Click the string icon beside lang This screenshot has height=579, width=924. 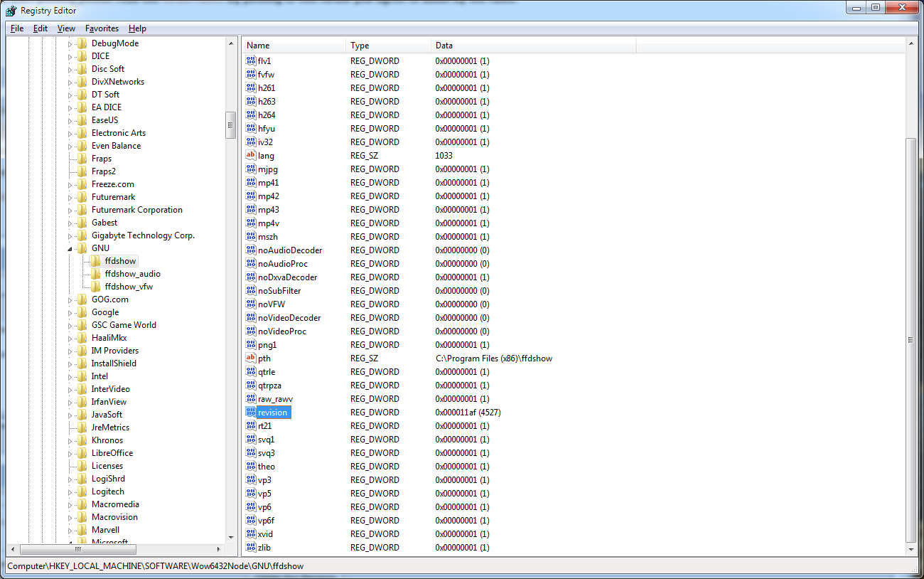[250, 156]
